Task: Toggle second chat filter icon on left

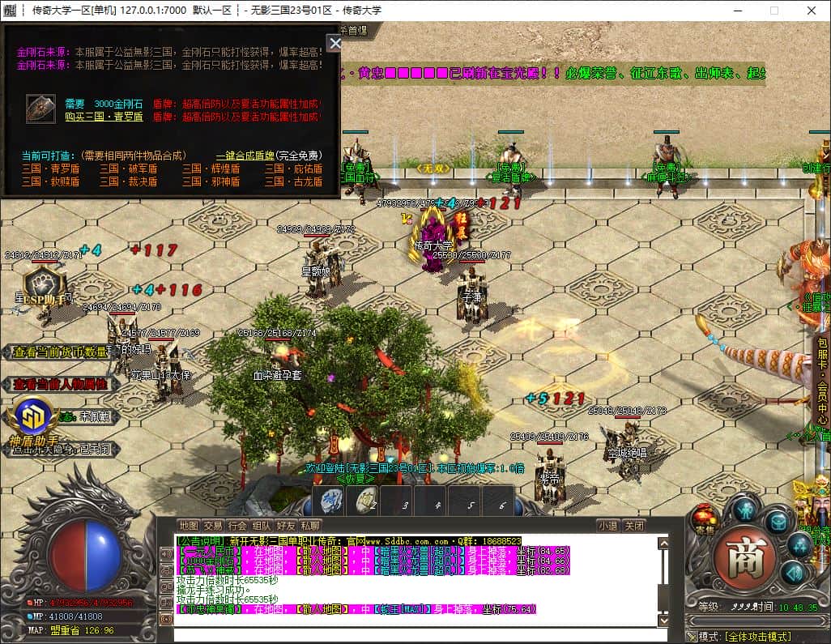Action: [x=166, y=569]
